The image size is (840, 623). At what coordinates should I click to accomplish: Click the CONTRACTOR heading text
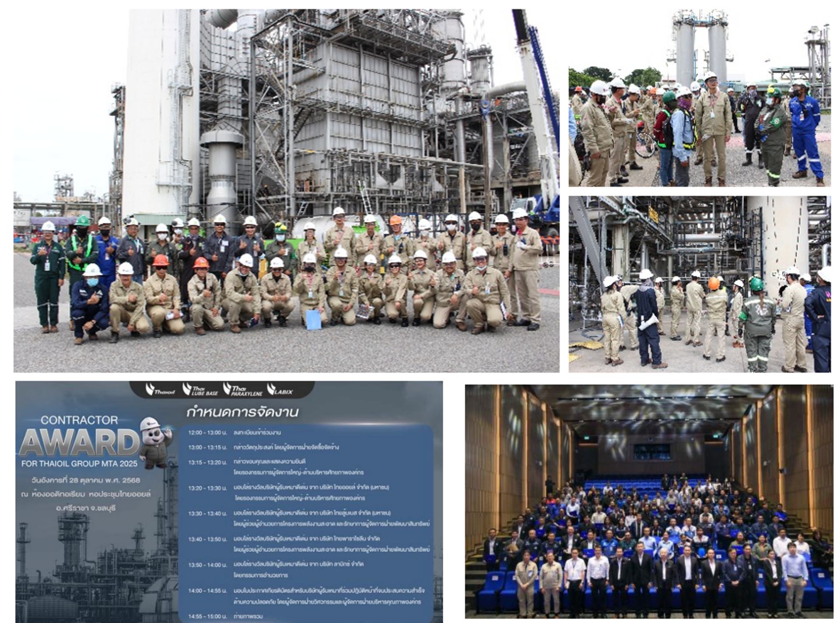(x=79, y=420)
